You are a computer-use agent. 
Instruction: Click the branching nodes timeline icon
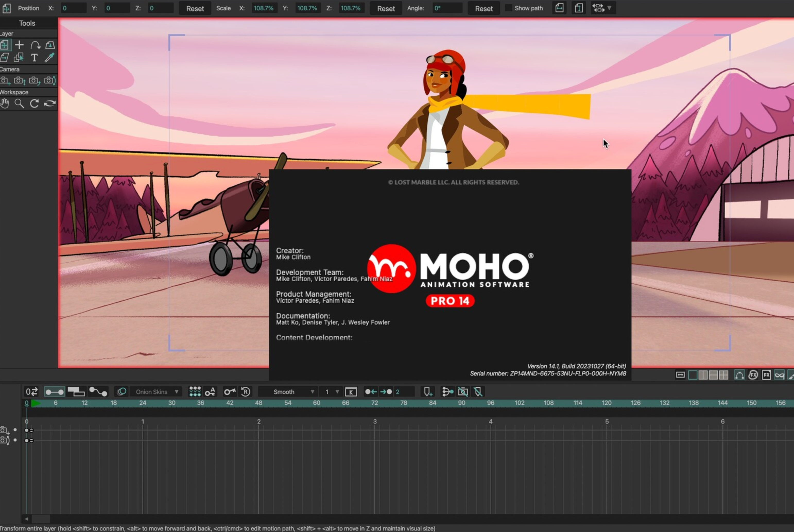[447, 392]
